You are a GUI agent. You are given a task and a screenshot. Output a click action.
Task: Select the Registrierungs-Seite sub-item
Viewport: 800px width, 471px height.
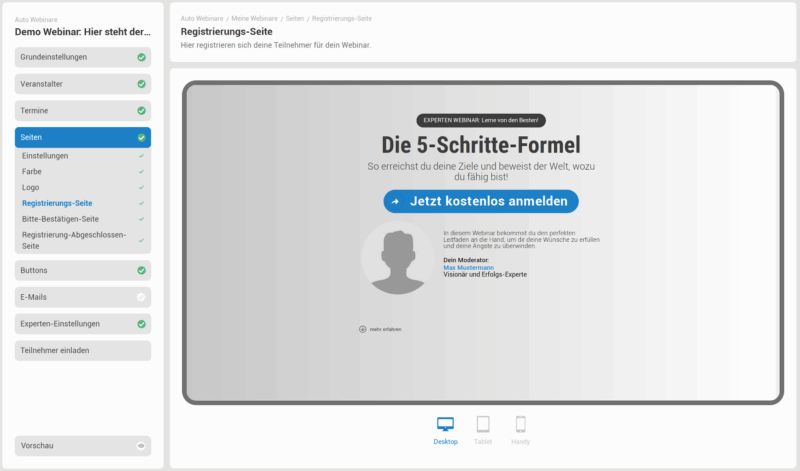[57, 203]
